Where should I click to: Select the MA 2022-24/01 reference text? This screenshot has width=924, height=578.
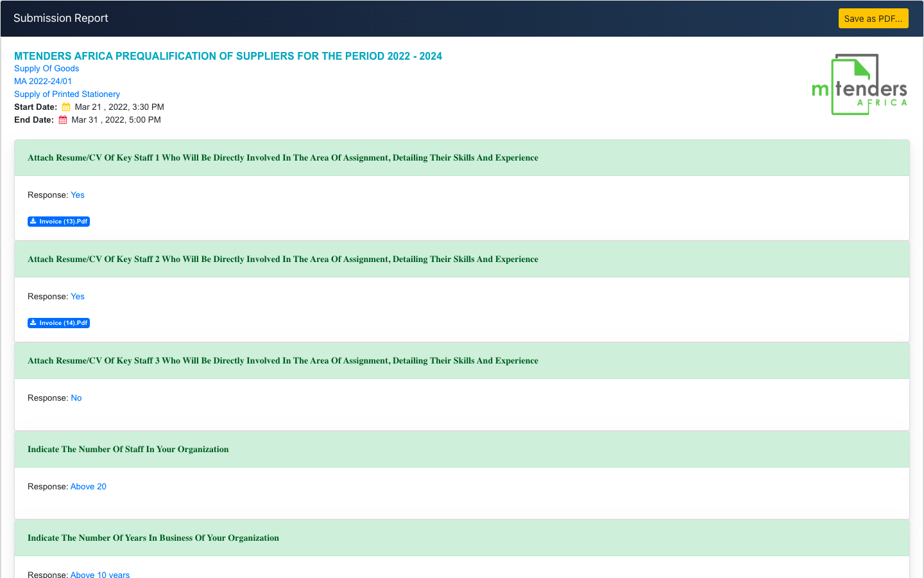click(43, 82)
